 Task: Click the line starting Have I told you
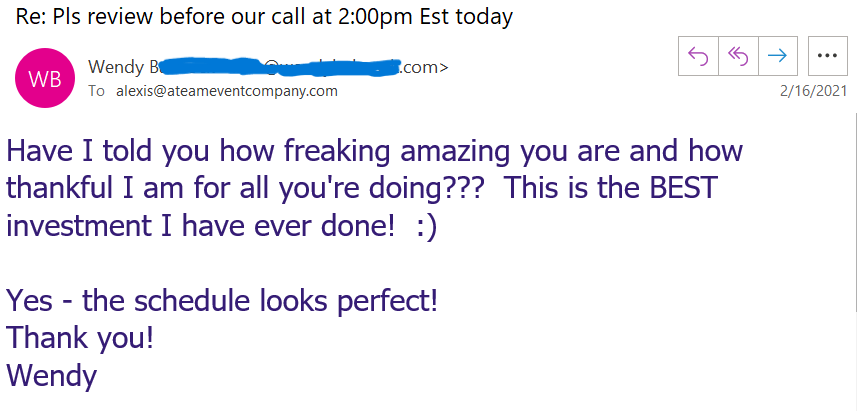[x=374, y=152]
